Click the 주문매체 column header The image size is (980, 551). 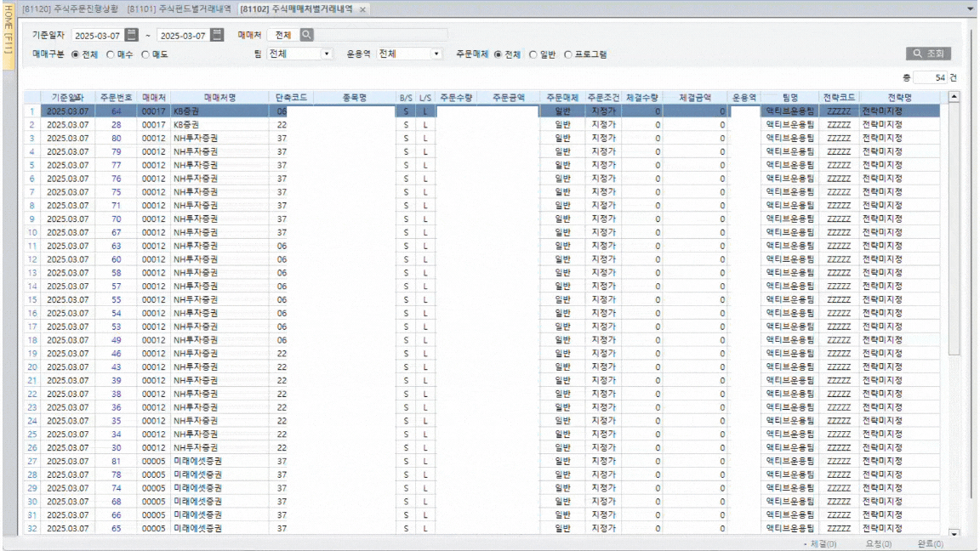click(x=562, y=98)
